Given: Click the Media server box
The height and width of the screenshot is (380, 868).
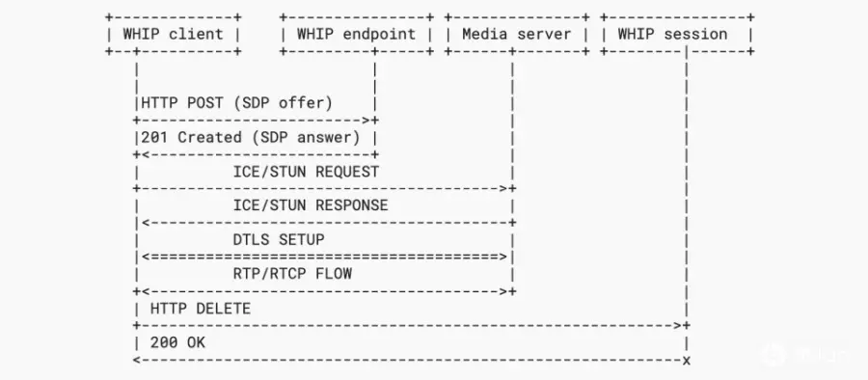Looking at the screenshot, I should click(517, 35).
